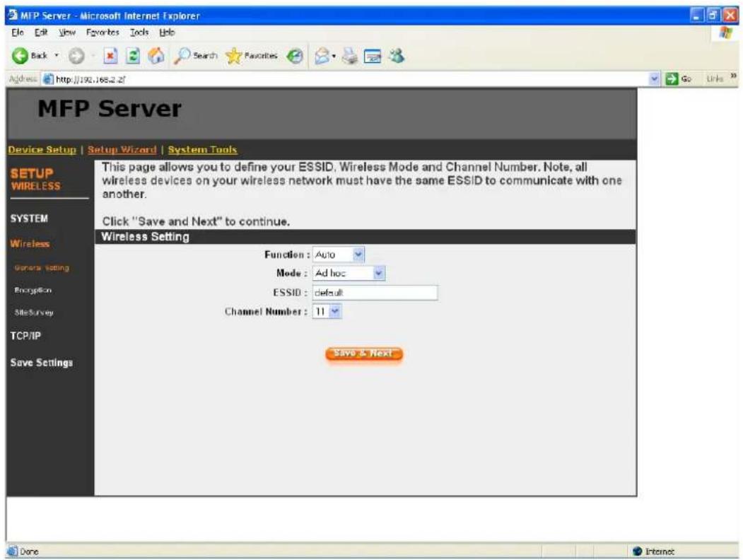Open the Mode dropdown showing Ad hoc
Image resolution: width=743 pixels, height=560 pixels.
coord(349,274)
